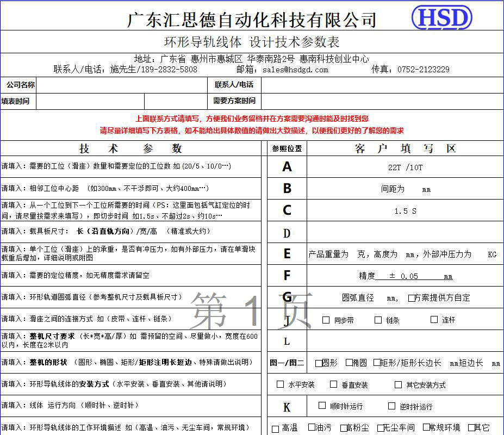Click the HSD company logo
The image size is (504, 435).
click(441, 18)
